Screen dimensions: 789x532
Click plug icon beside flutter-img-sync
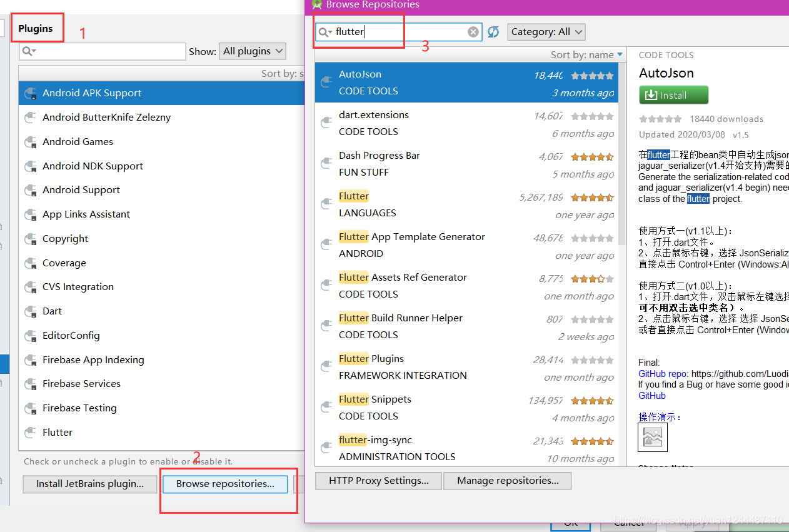(326, 448)
